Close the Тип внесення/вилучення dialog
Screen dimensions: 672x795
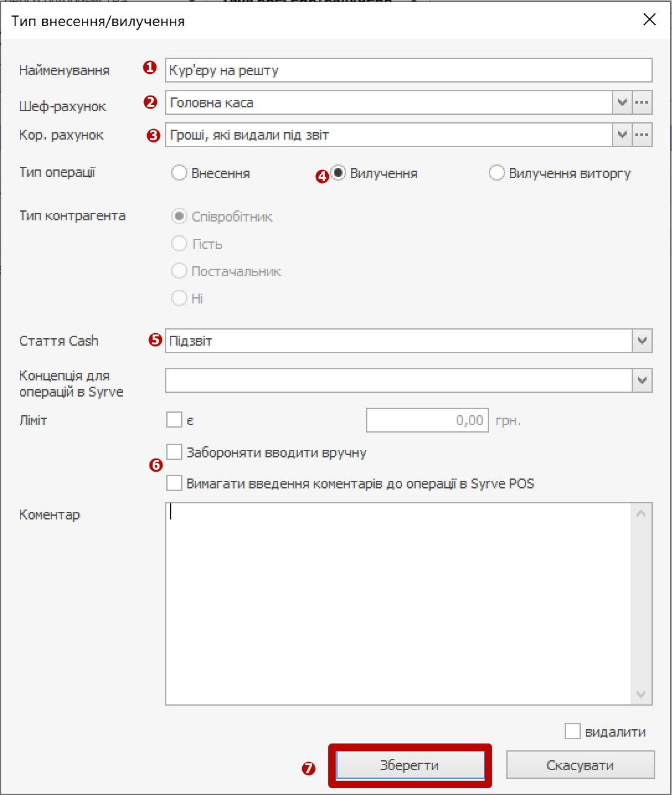649,20
